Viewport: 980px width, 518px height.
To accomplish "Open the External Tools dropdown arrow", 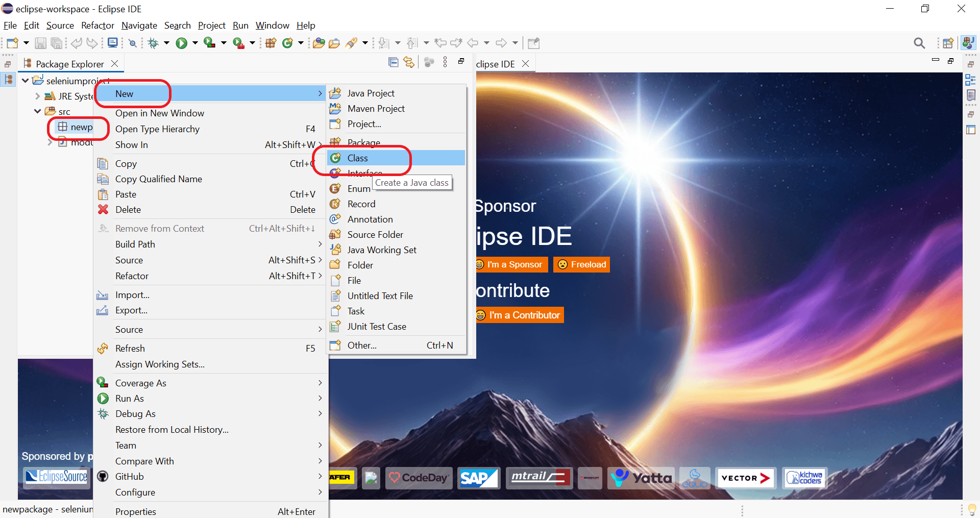I will pos(252,43).
